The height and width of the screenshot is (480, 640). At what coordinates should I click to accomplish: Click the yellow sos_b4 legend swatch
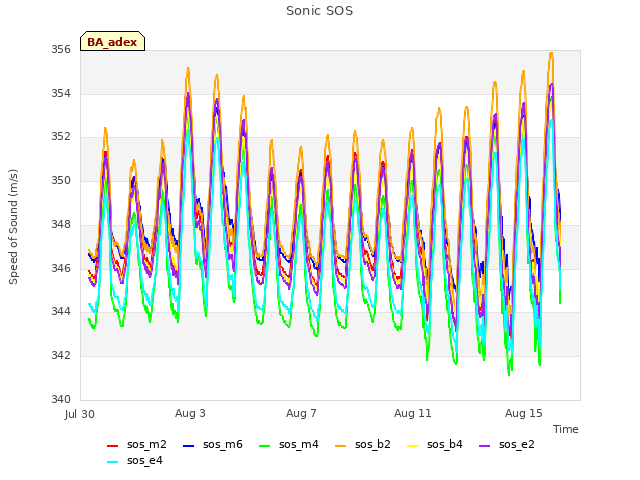pyautogui.click(x=412, y=446)
